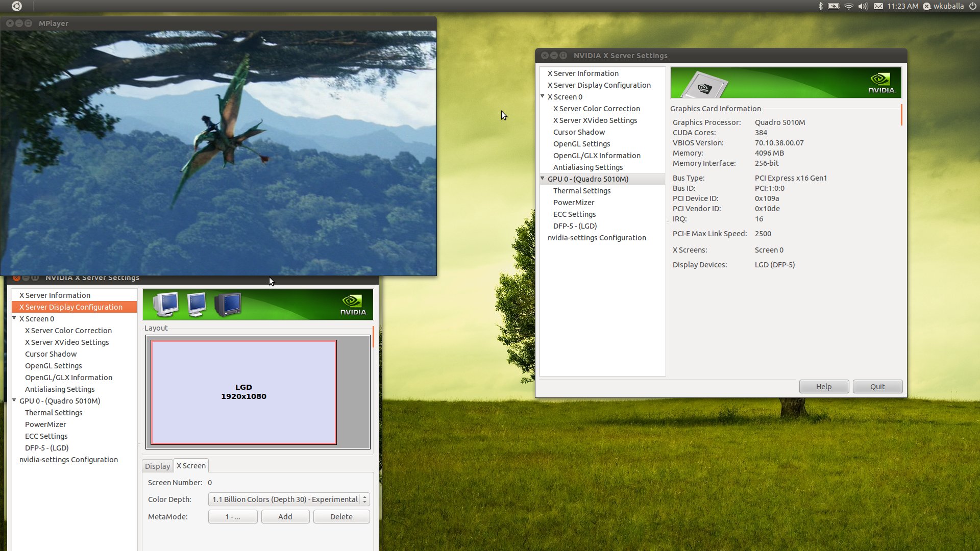The image size is (980, 551).
Task: Click the right NVIDIA X Server Settings title bar
Action: (721, 55)
